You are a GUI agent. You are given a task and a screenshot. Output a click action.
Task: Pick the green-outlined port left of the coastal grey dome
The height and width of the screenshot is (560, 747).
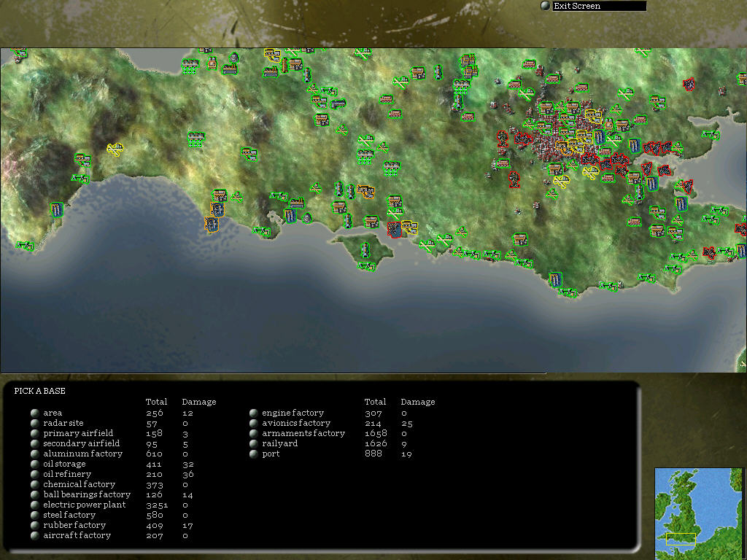click(290, 216)
